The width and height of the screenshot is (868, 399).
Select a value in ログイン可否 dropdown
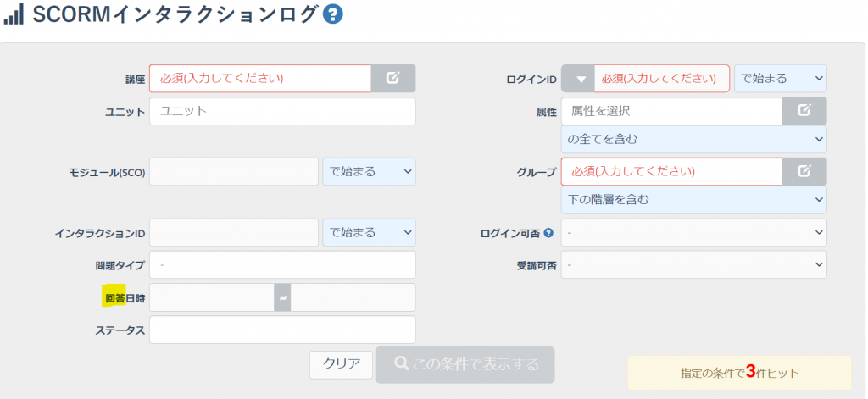[693, 232]
